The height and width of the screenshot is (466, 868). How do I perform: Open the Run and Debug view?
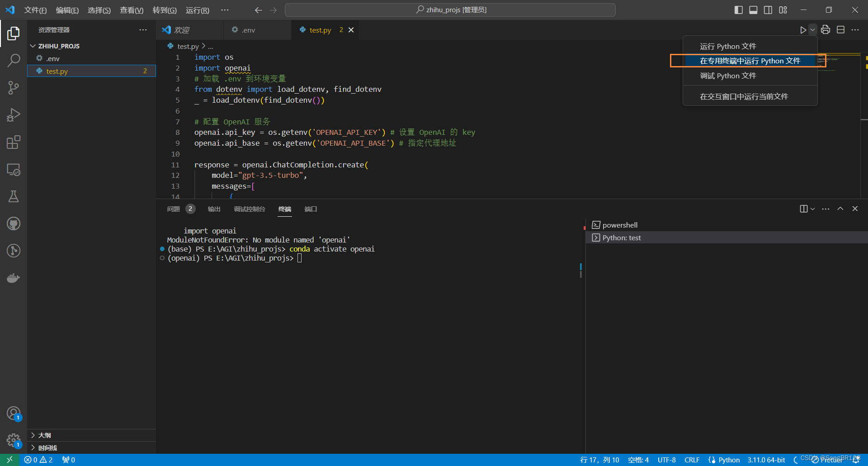coord(14,115)
